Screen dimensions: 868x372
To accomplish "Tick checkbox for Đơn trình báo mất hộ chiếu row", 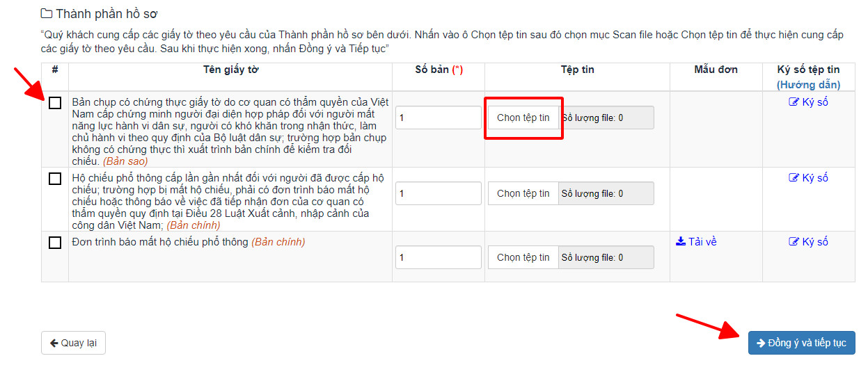I will click(x=55, y=243).
